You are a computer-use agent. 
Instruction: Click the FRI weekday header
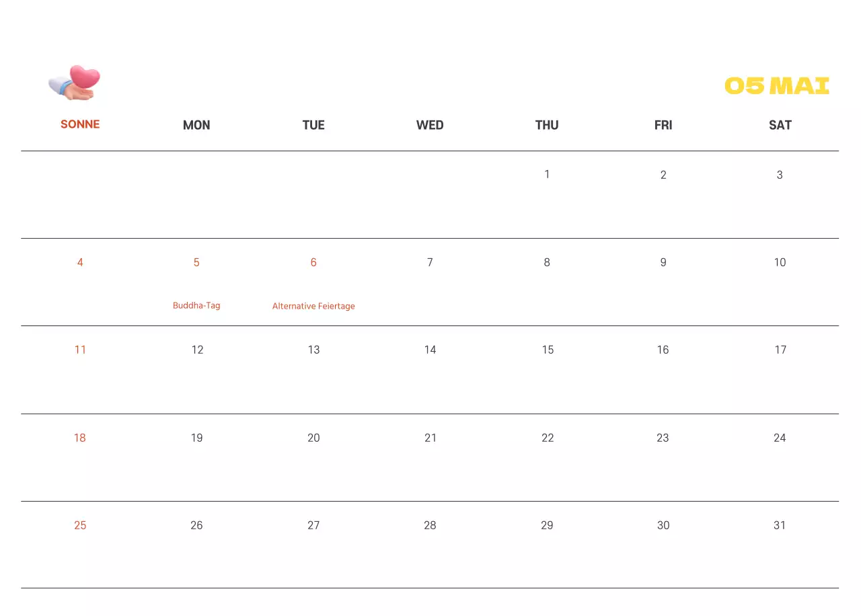(663, 125)
